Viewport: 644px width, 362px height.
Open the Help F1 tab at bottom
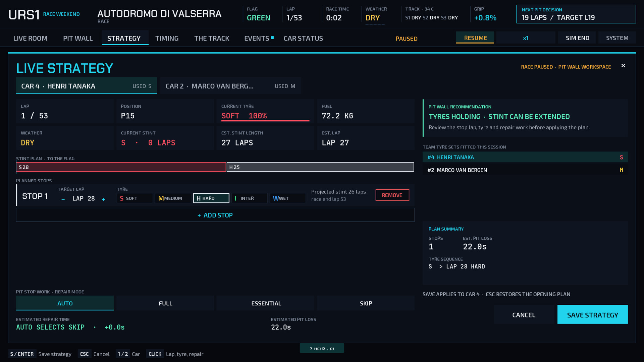pos(322,349)
